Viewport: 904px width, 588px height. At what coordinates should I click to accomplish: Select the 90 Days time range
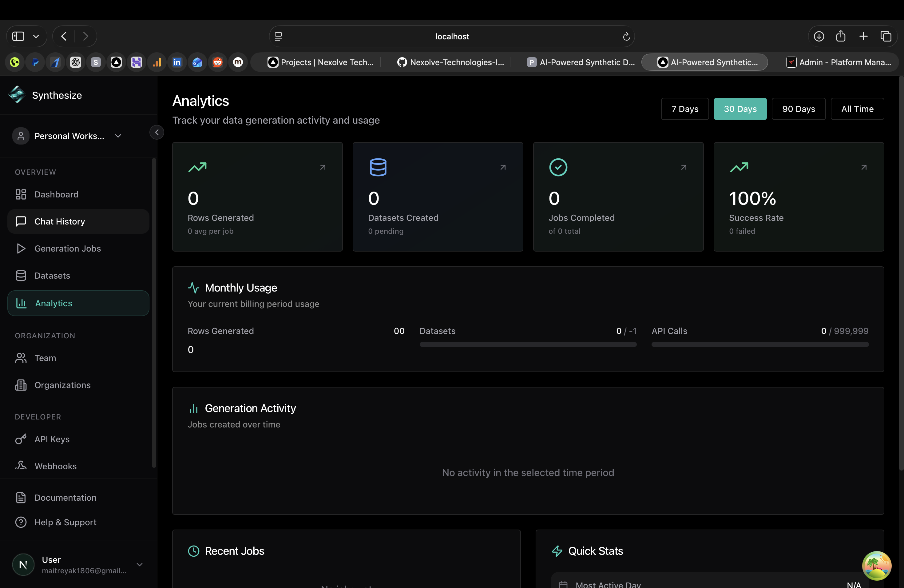tap(799, 109)
